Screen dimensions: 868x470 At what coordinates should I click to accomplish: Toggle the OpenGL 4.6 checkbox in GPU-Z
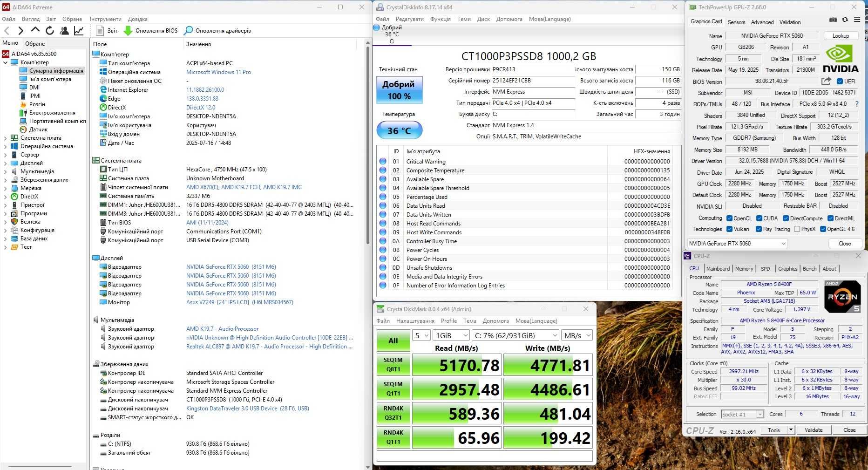click(x=823, y=229)
